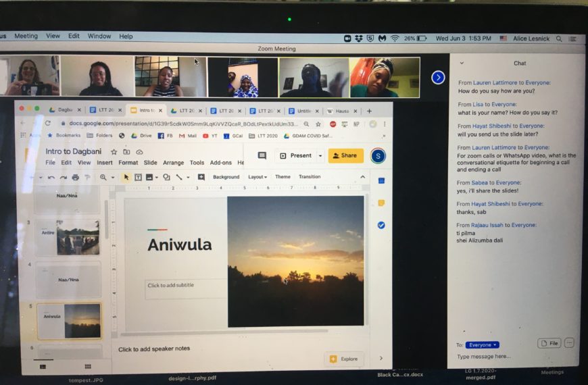
Task: Choose the Select cursor tool
Action: pos(126,178)
